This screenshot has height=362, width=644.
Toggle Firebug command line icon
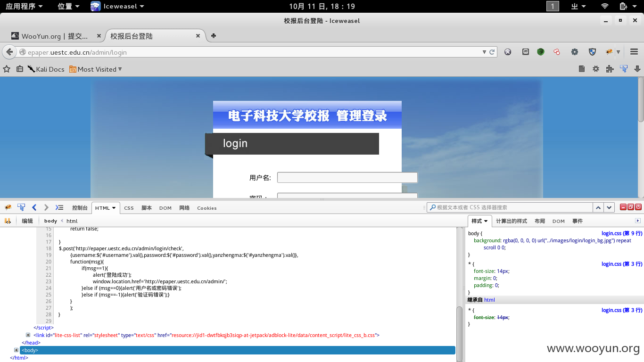[x=59, y=207]
